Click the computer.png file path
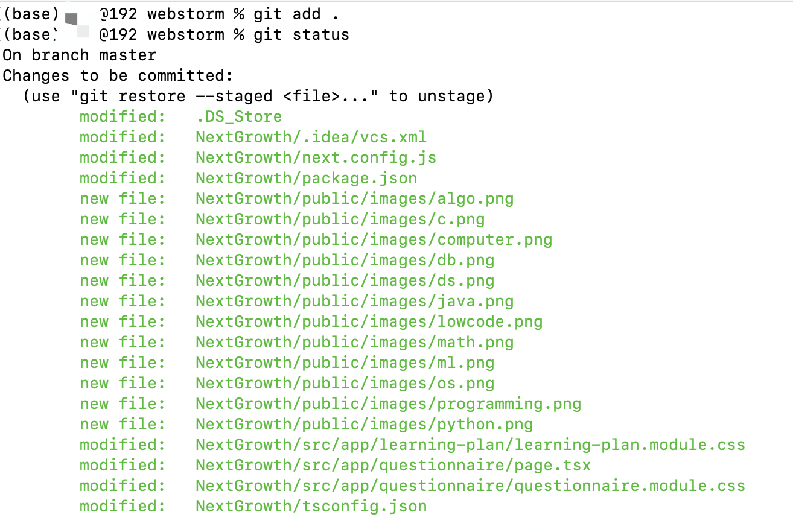Image resolution: width=793 pixels, height=532 pixels. [x=374, y=239]
